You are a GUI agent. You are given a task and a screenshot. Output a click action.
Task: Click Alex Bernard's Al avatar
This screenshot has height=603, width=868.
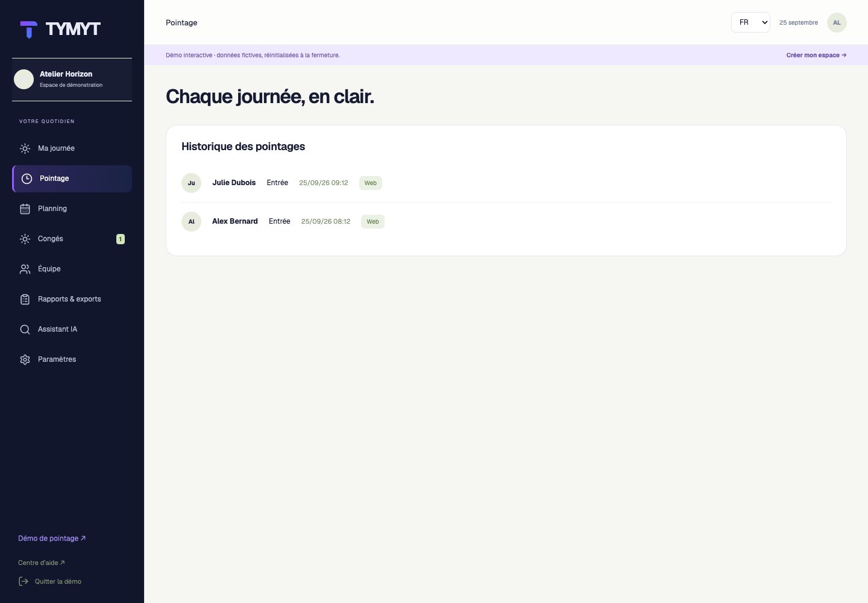pyautogui.click(x=191, y=221)
